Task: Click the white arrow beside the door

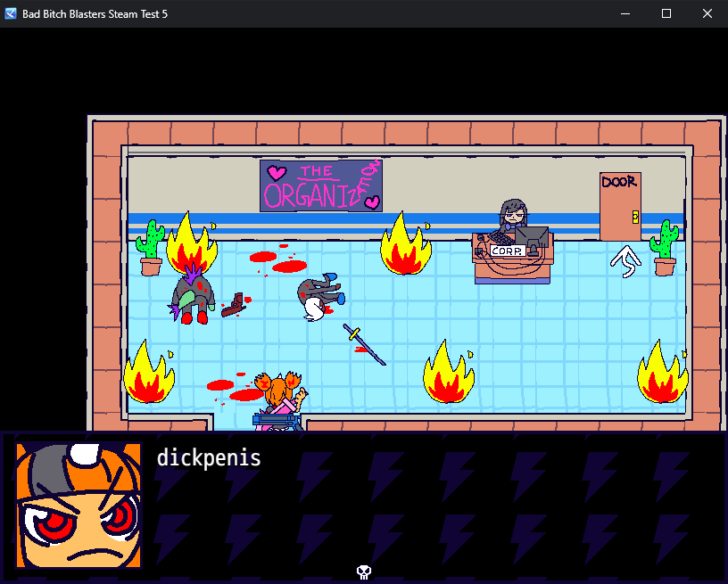Action: (x=625, y=261)
